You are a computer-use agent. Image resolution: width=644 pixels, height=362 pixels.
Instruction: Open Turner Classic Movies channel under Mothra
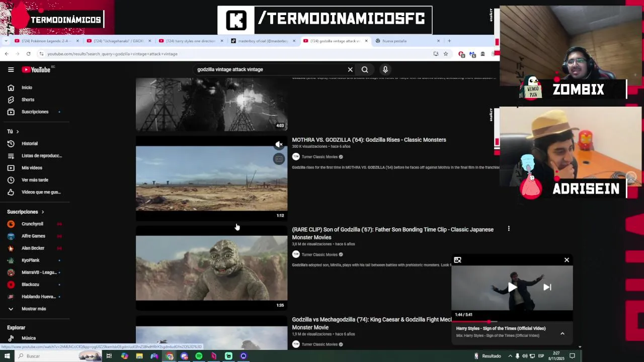[319, 157]
